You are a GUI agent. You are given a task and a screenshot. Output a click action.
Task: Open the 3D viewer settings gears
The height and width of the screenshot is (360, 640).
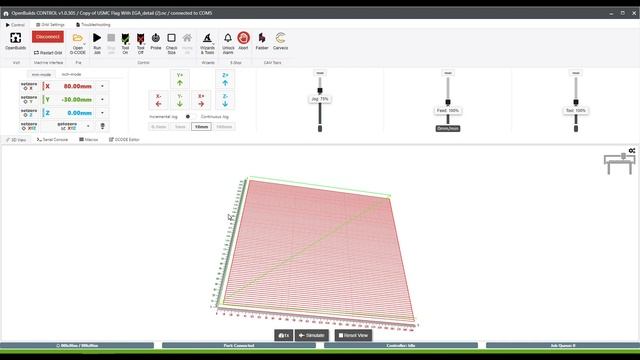(632, 151)
